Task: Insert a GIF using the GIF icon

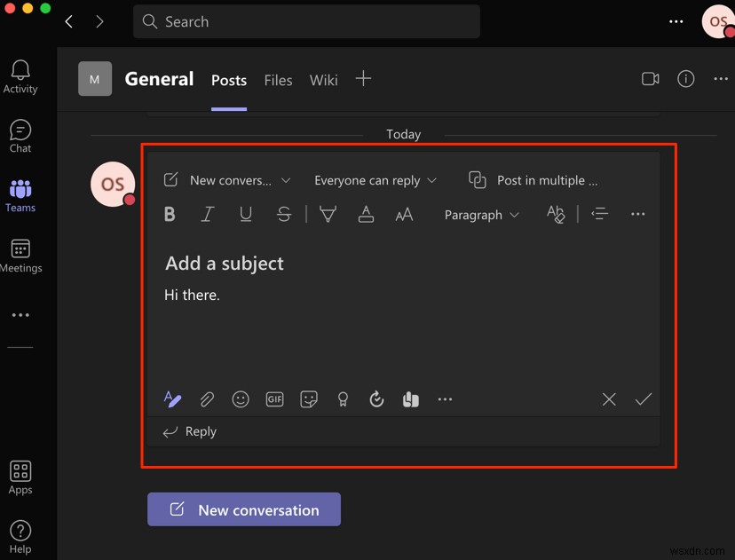Action: [274, 399]
